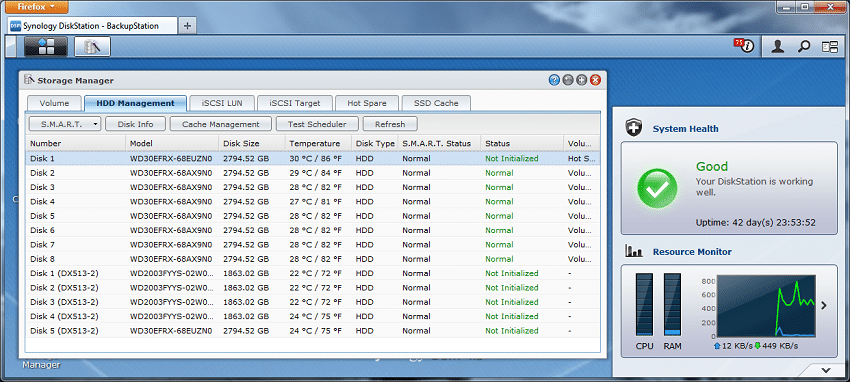This screenshot has height=382, width=850.
Task: Open the user account options icon
Action: coord(778,47)
